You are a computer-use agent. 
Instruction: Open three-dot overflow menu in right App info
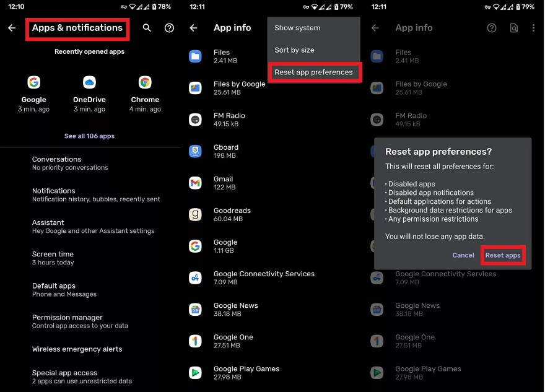pos(533,28)
